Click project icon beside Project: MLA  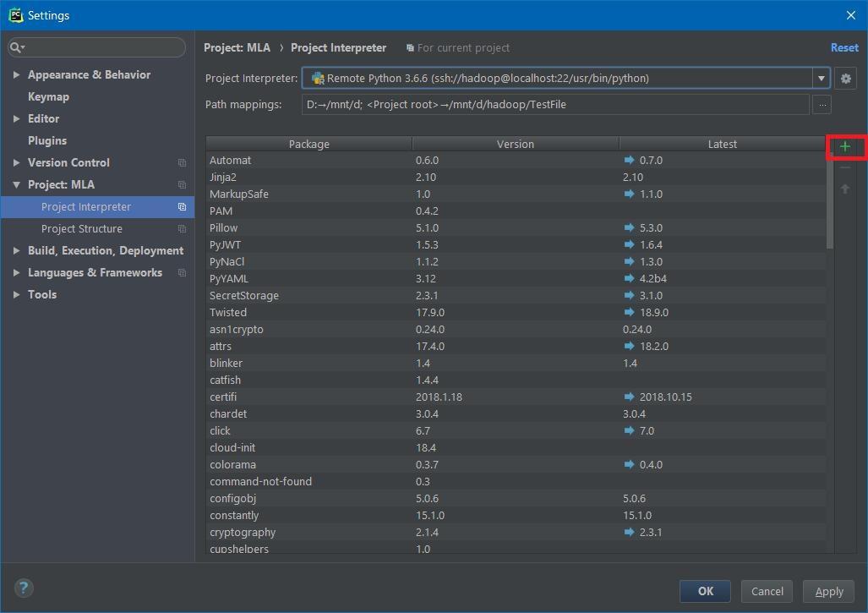(x=182, y=184)
